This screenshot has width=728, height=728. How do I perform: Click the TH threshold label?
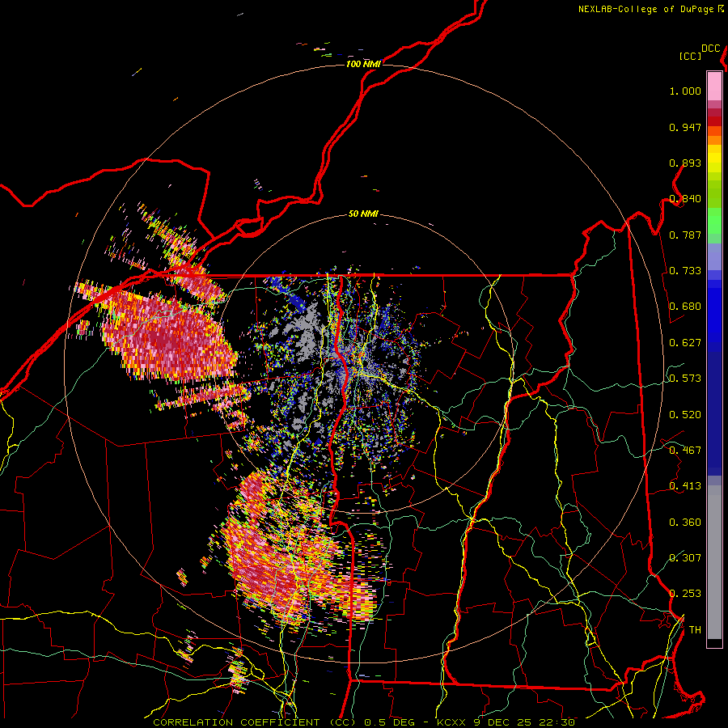click(695, 630)
